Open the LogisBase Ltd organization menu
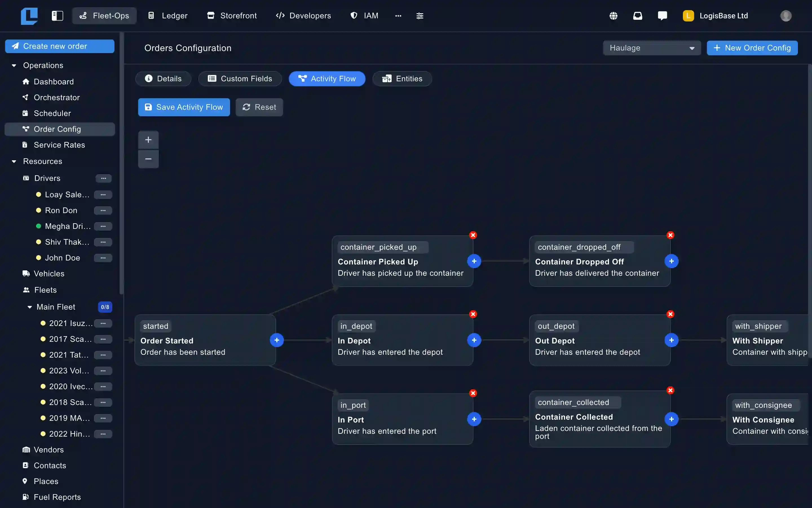The width and height of the screenshot is (812, 508). pyautogui.click(x=715, y=16)
